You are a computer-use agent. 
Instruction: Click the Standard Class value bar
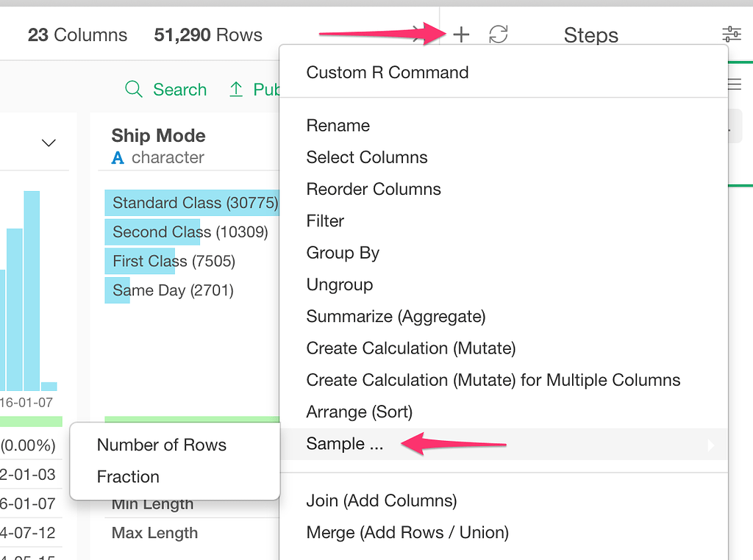click(x=193, y=203)
